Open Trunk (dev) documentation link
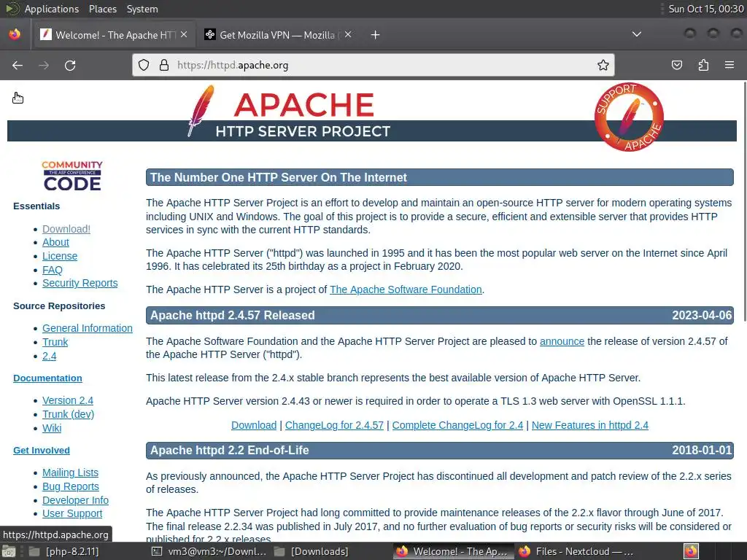 coord(68,414)
